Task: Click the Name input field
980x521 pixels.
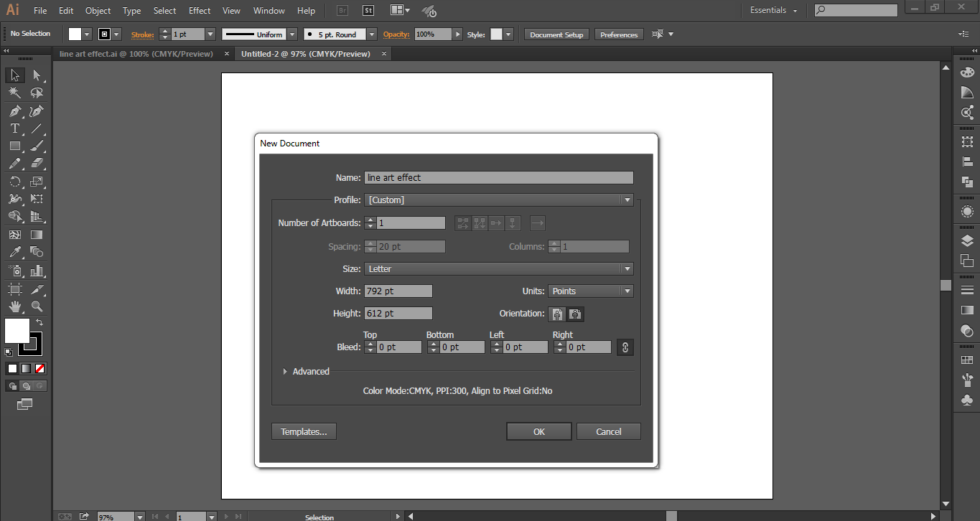Action: pos(499,178)
